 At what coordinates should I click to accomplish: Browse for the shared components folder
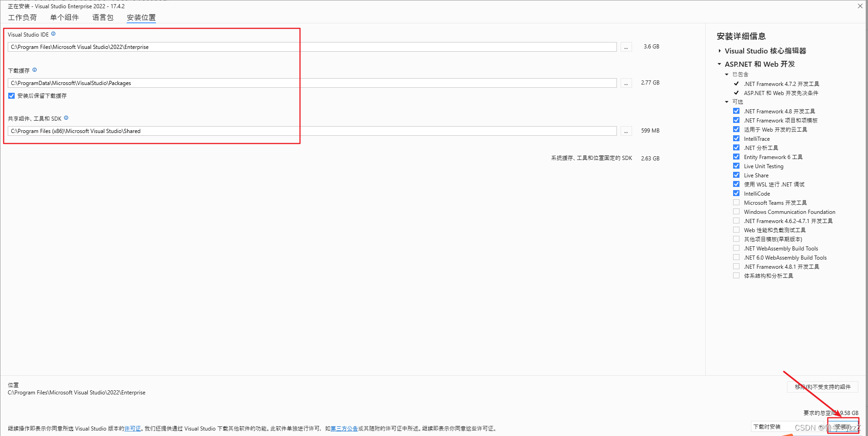coord(626,131)
